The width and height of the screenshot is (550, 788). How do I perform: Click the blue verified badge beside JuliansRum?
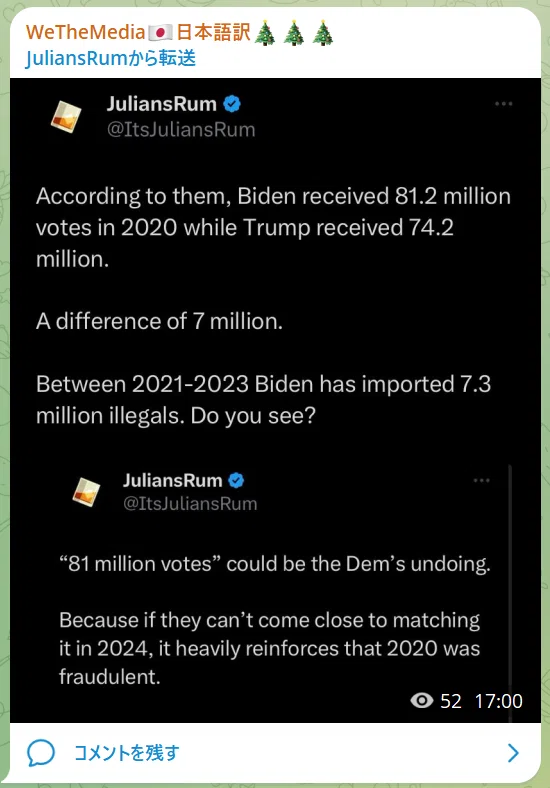232,104
